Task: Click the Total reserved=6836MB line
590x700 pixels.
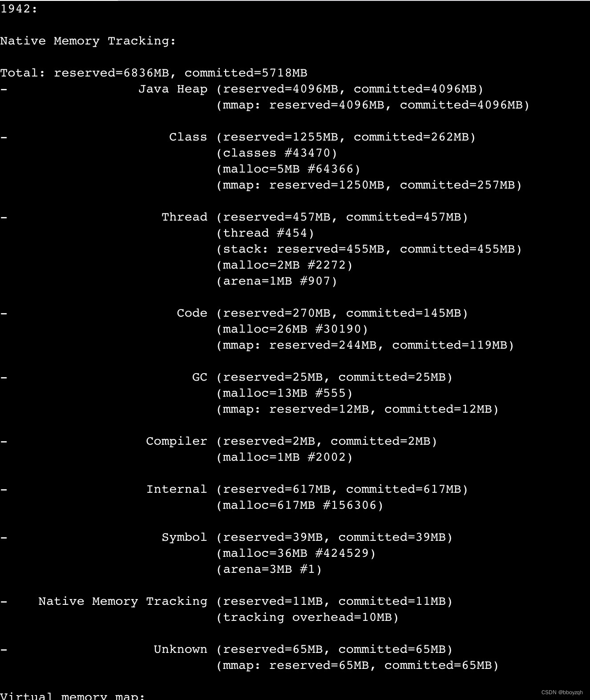Action: click(x=154, y=73)
